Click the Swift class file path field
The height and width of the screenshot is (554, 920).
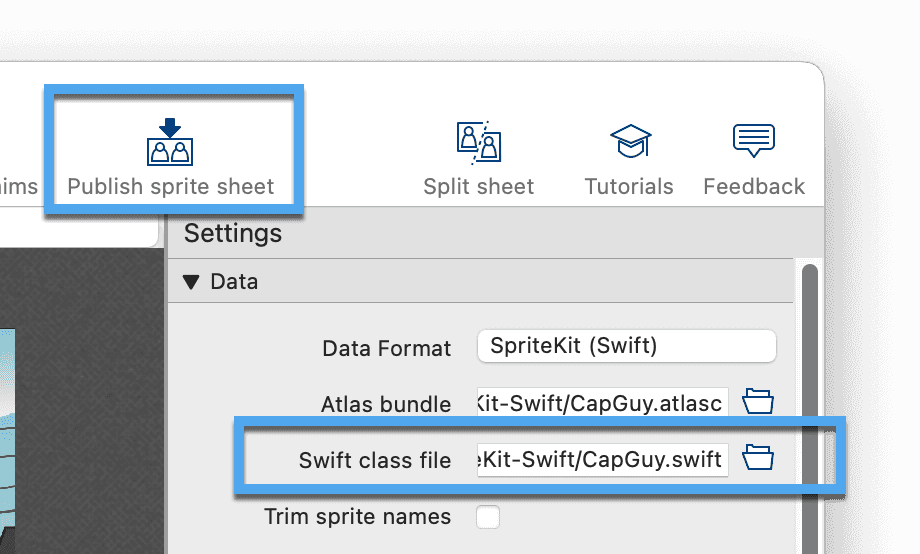(603, 460)
